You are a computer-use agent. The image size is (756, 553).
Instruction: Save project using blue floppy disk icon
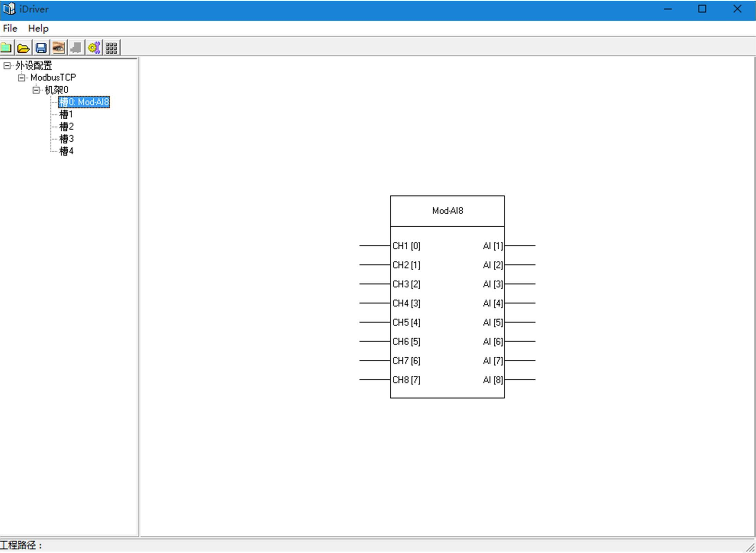[x=41, y=47]
